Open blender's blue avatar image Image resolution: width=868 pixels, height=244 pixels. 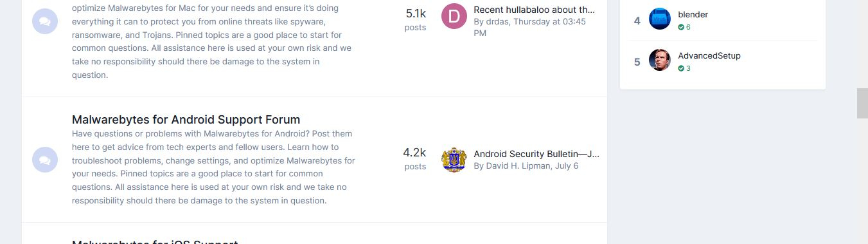coord(660,19)
